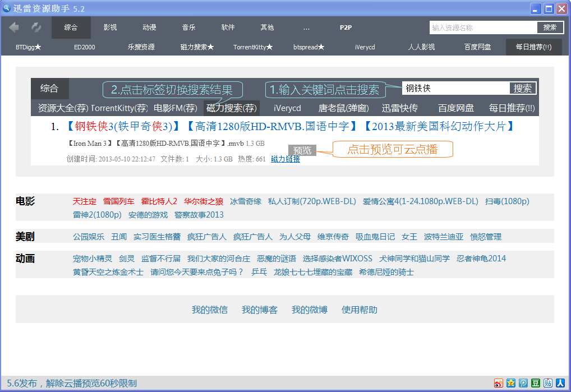
Task: Switch to the 影视 category tab
Action: [110, 27]
